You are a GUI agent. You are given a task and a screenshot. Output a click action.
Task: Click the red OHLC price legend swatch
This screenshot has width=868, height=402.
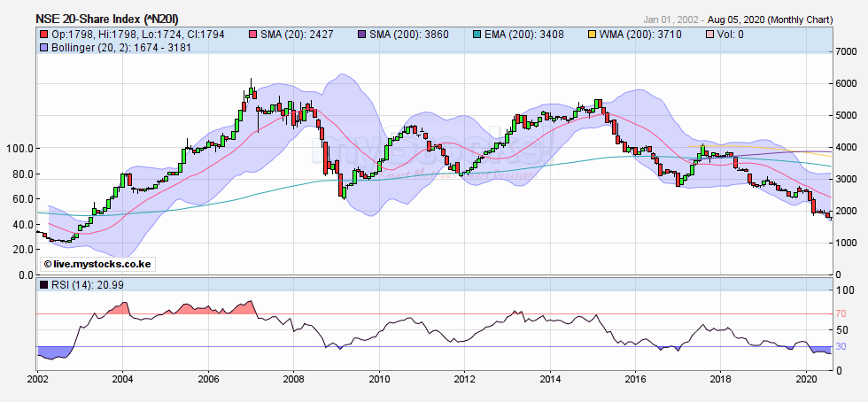point(43,35)
